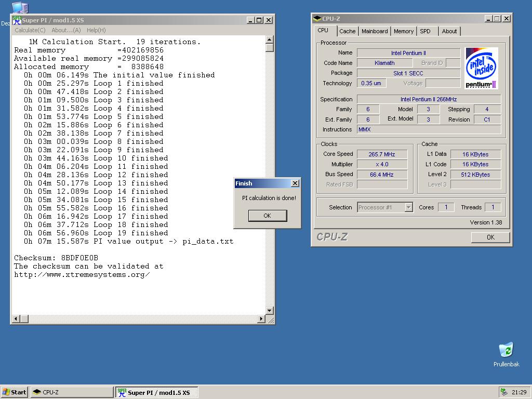Click the 512 KBytes Level 2 value
The height and width of the screenshot is (399, 532).
pos(475,175)
